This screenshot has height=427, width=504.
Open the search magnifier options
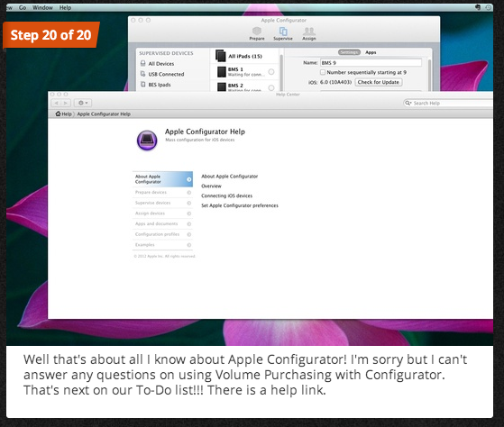click(408, 103)
